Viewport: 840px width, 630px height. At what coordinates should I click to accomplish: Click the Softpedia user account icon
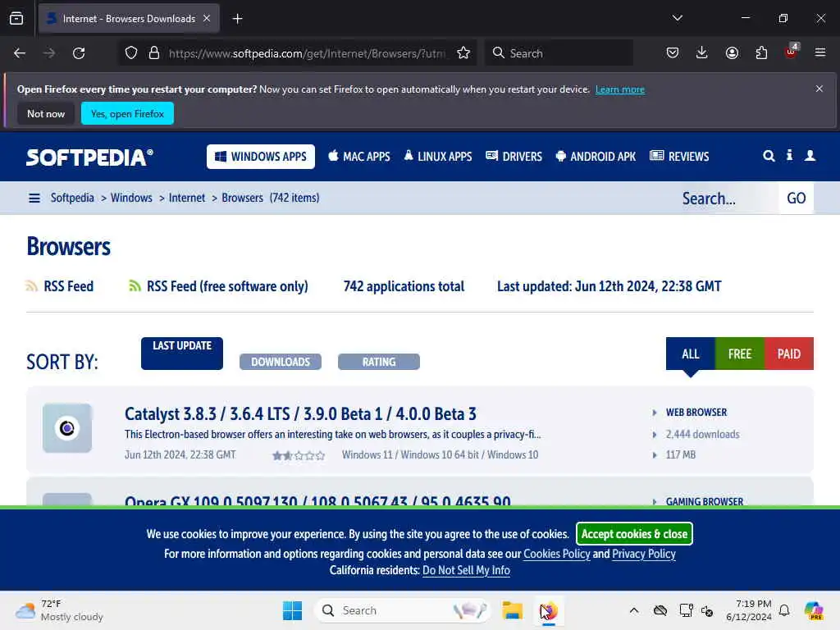(810, 155)
